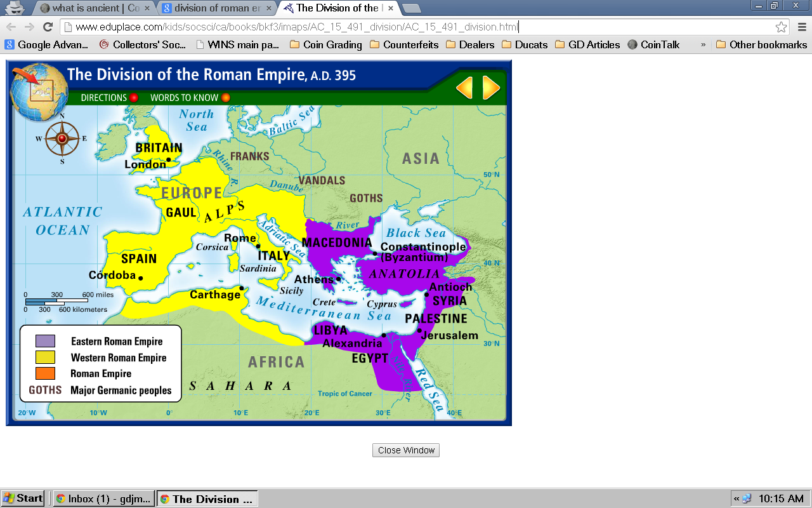
Task: Open the Windows Start button
Action: pos(23,498)
